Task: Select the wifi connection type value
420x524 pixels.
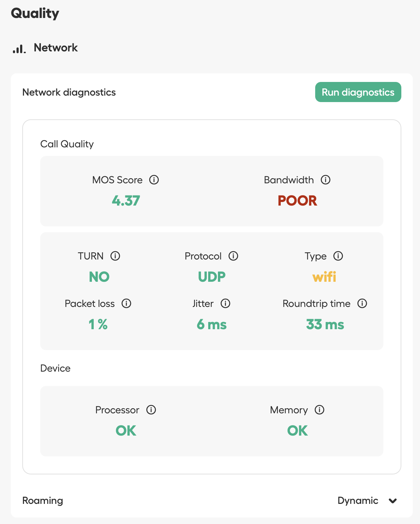Action: point(324,277)
